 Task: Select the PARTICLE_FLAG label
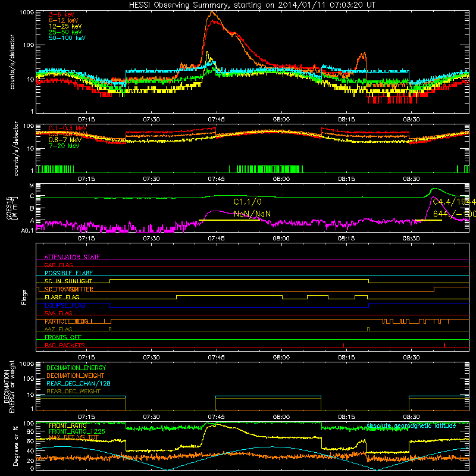pos(67,321)
